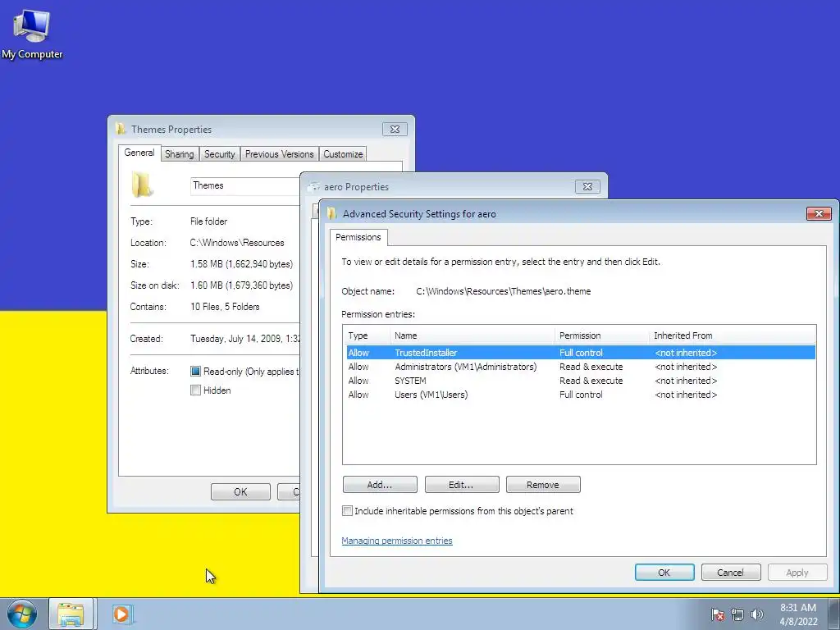Sort by the Permission column header
The image size is (840, 630).
(x=601, y=336)
